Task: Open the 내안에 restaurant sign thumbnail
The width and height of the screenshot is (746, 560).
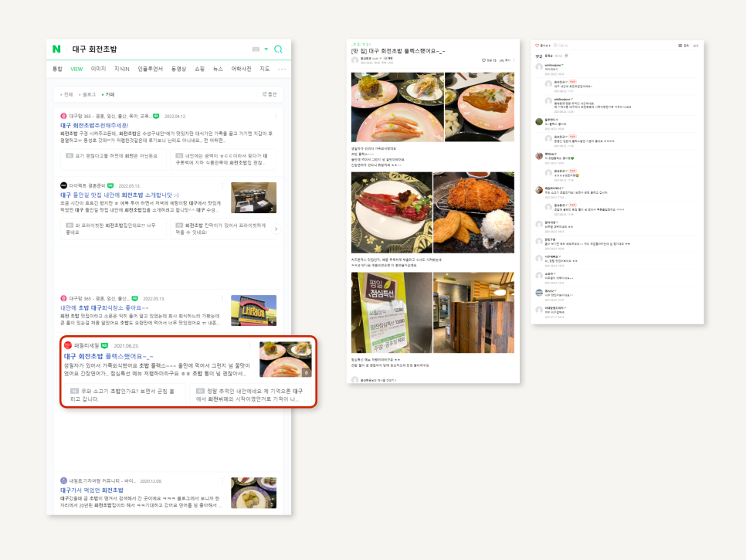Action: pos(253,311)
